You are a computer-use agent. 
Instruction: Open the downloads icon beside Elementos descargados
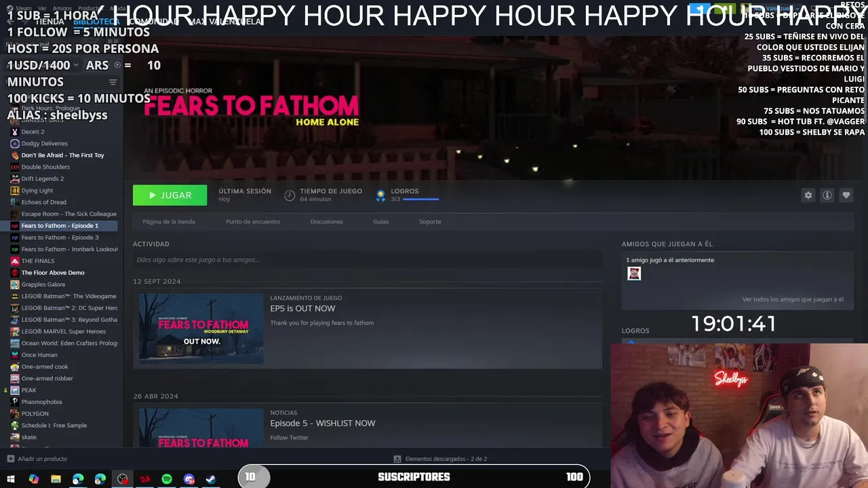(397, 459)
